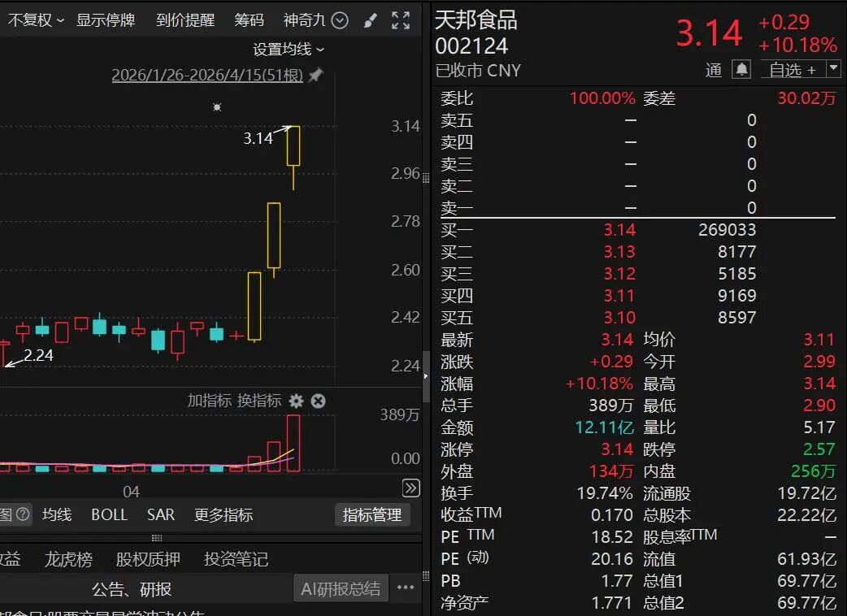Viewport: 847px width, 616px height.
Task: Click the pin icon beside date range
Action: click(315, 76)
